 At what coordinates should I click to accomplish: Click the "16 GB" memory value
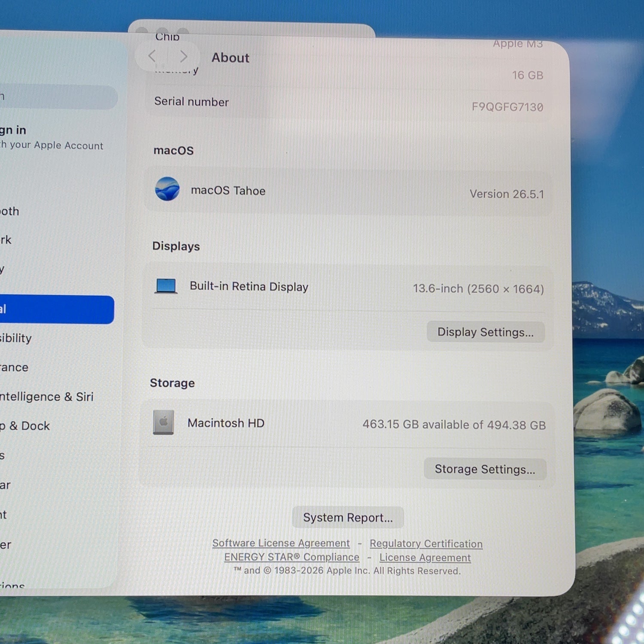tap(528, 75)
